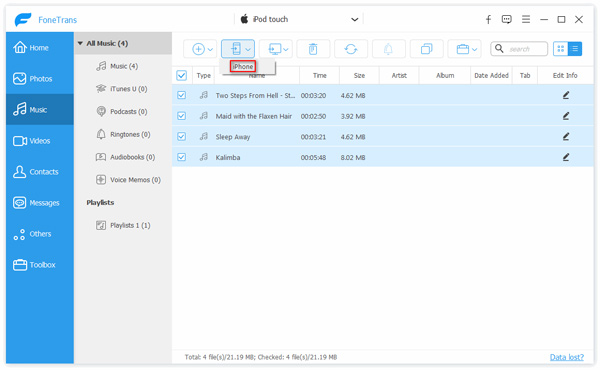This screenshot has width=600, height=370.
Task: Click the refresh sync icon
Action: coord(351,49)
